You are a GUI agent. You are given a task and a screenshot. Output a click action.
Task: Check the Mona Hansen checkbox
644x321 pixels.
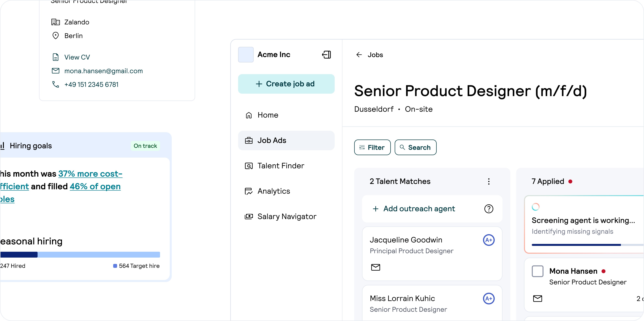pos(537,271)
